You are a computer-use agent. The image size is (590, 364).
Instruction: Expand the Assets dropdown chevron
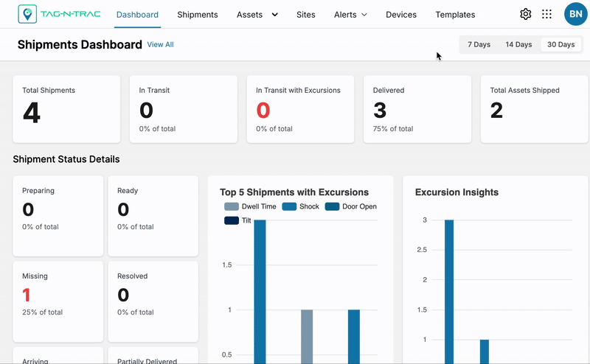tap(274, 15)
